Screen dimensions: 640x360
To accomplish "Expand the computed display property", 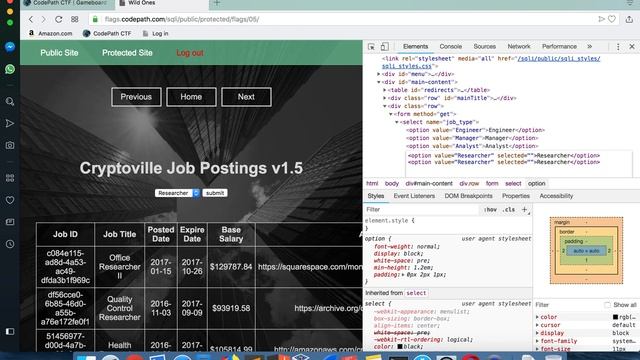I will click(x=537, y=333).
